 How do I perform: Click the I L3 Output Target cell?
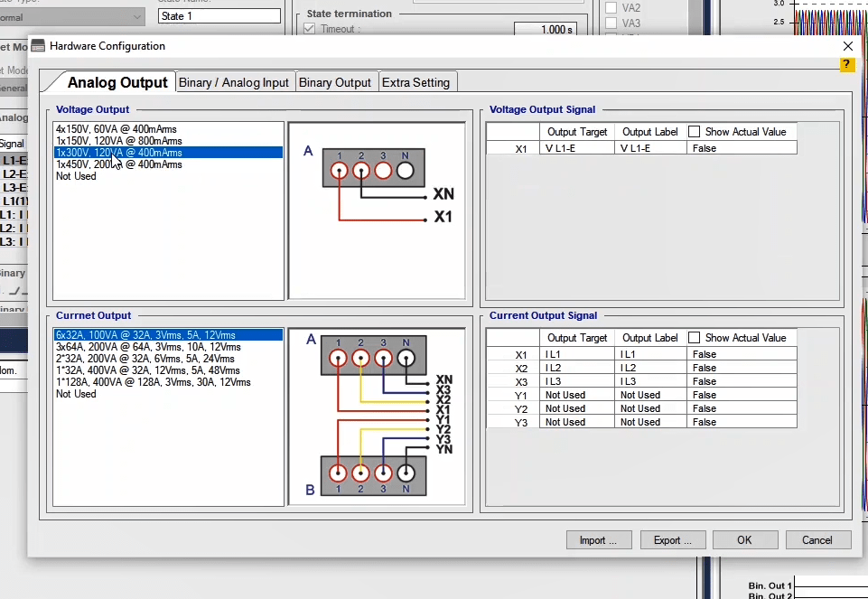pyautogui.click(x=577, y=381)
